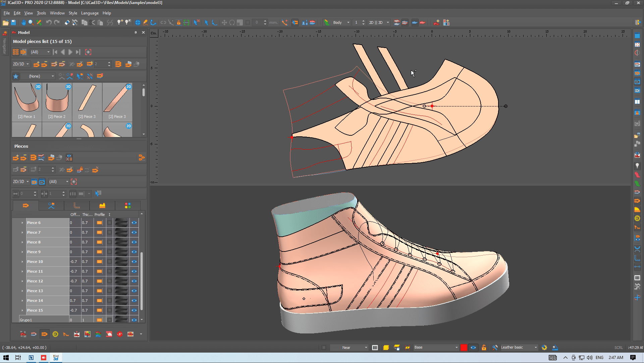The height and width of the screenshot is (363, 644).
Task: Click the magnifier zoom tool
Action: (31, 22)
